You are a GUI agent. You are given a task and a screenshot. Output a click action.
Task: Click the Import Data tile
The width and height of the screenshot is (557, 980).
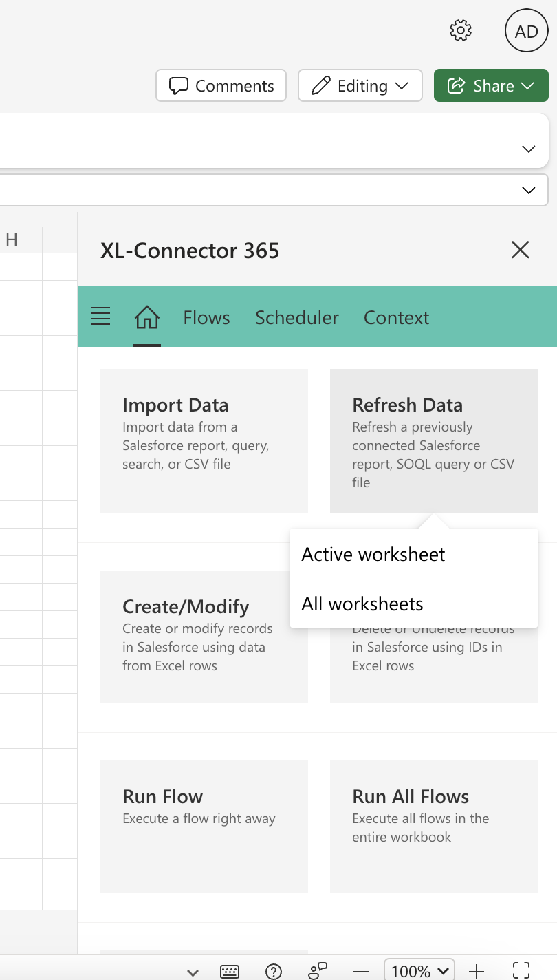tap(204, 440)
